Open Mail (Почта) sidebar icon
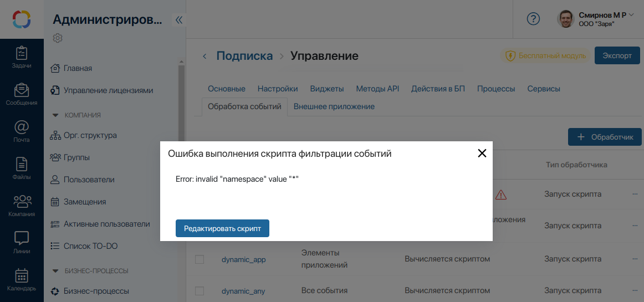The width and height of the screenshot is (644, 302). (21, 131)
